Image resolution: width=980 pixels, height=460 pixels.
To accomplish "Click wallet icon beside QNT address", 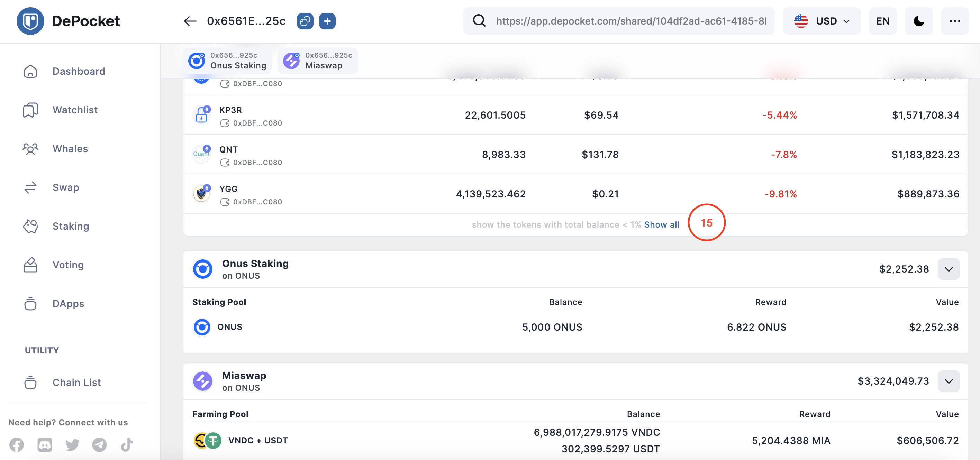I will click(x=225, y=163).
